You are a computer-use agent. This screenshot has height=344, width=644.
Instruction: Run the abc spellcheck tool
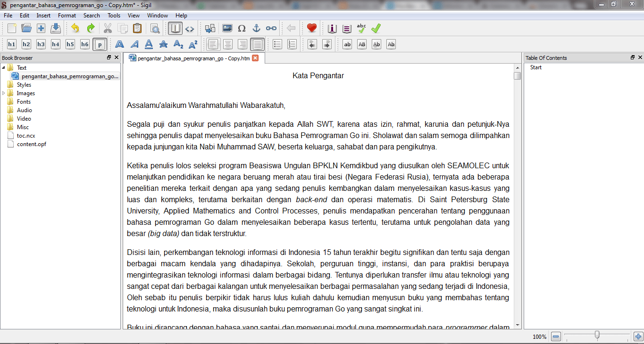click(361, 28)
